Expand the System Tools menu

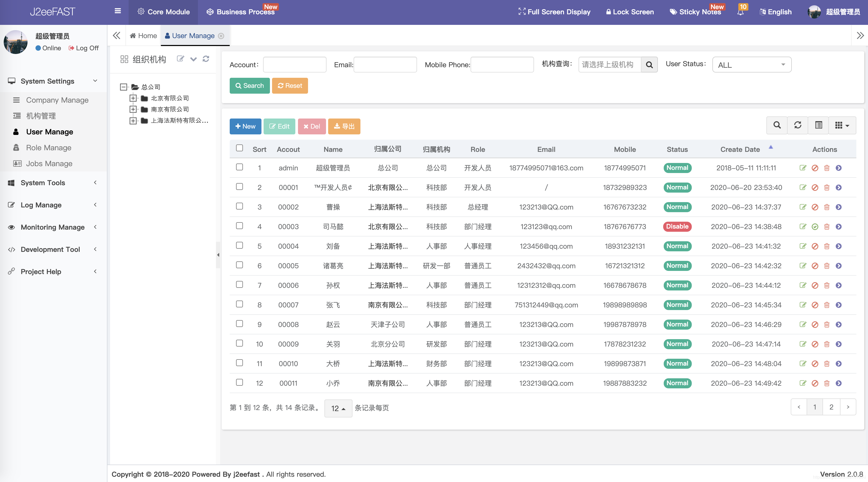tap(53, 183)
